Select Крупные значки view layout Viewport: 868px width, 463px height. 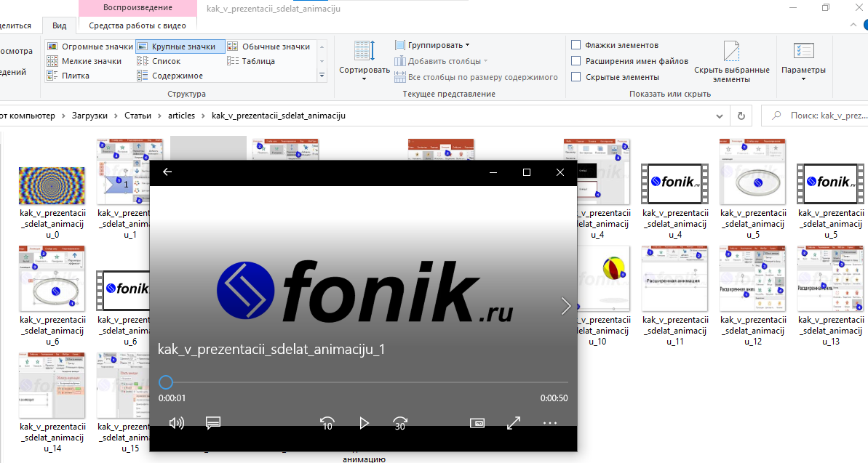pyautogui.click(x=180, y=47)
